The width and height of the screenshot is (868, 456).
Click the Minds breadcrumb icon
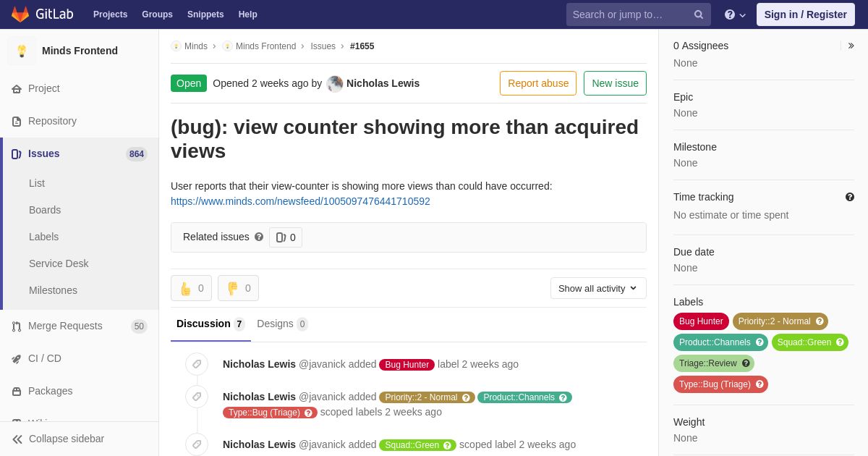tap(176, 46)
